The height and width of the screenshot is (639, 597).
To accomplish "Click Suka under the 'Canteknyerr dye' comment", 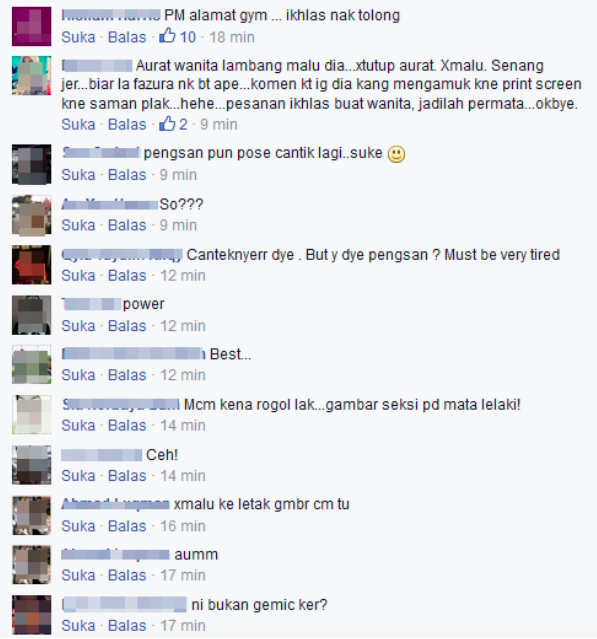I will coord(78,275).
